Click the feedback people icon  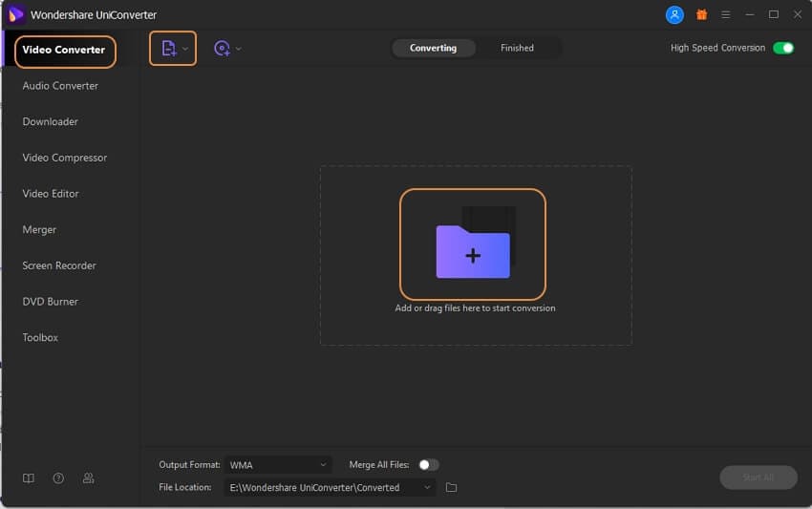pyautogui.click(x=89, y=477)
